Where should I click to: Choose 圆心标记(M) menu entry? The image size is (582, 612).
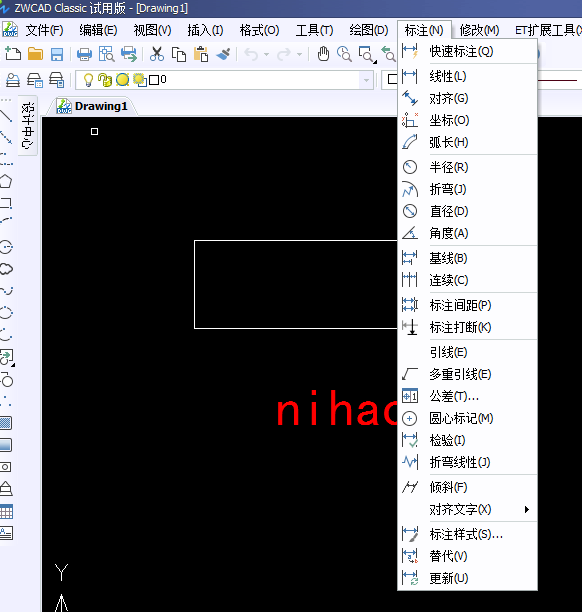tap(467, 418)
